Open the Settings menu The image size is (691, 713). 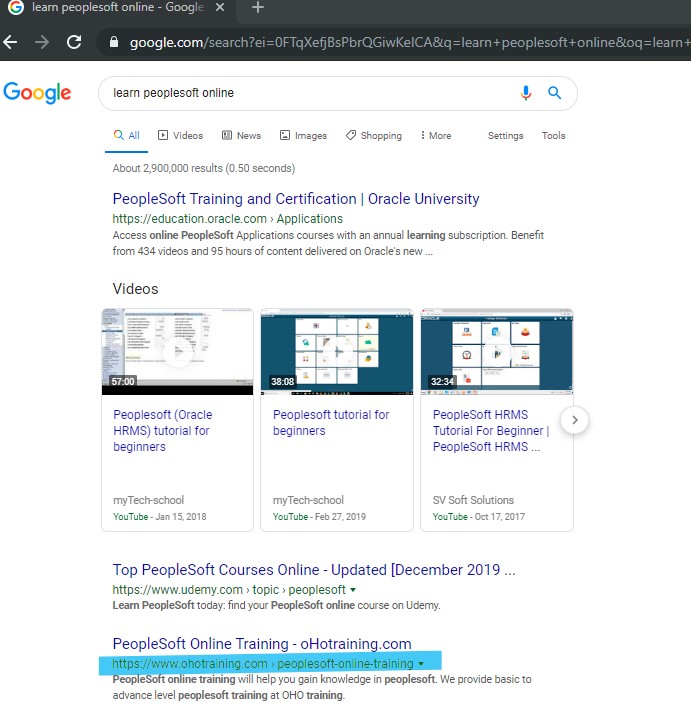(x=506, y=136)
